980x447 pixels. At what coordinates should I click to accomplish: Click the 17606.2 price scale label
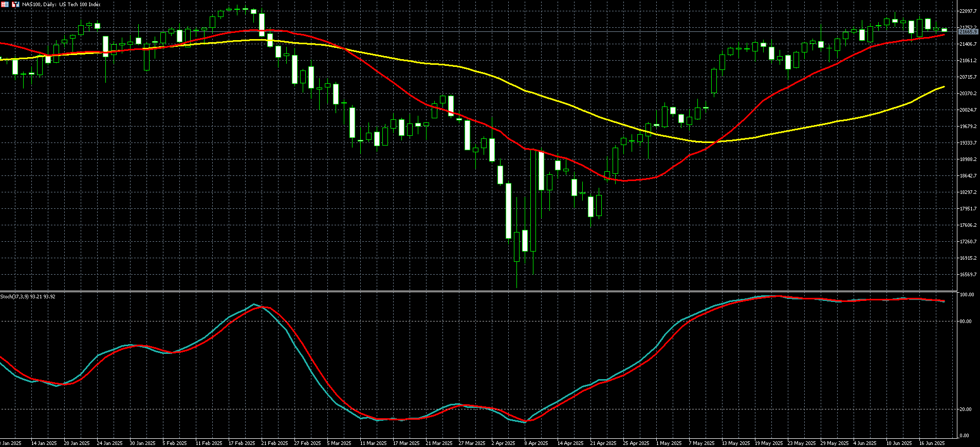(968, 225)
